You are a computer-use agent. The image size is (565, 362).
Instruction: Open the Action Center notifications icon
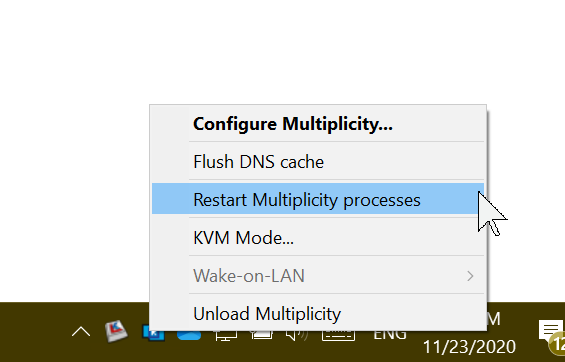click(550, 330)
